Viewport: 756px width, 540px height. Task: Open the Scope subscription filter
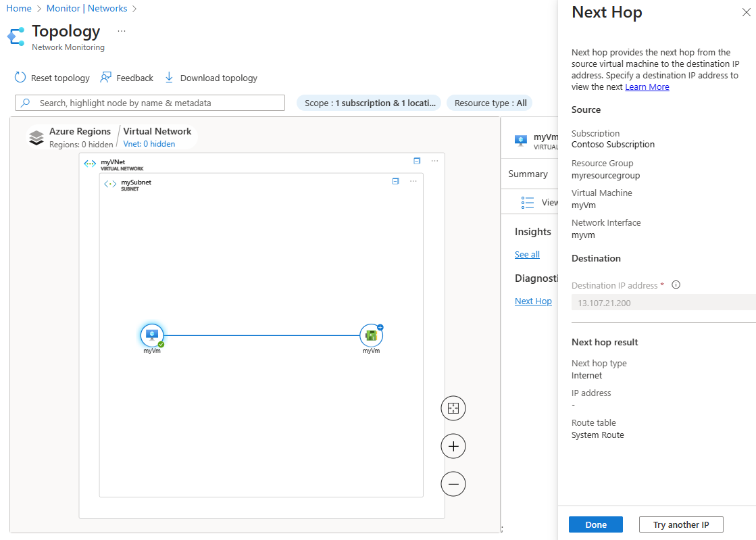click(x=368, y=103)
